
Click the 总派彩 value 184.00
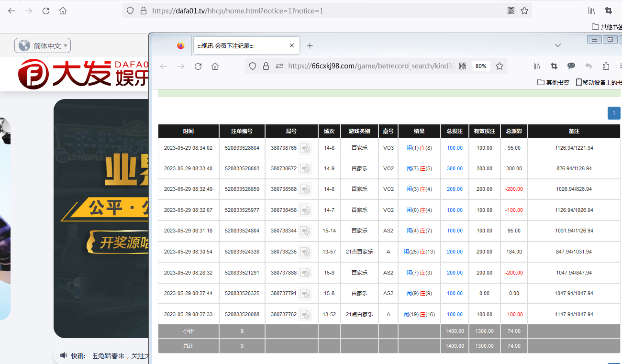[x=514, y=252]
